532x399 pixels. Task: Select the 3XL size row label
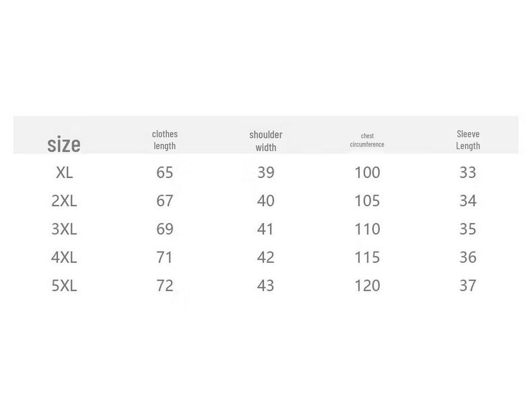[x=64, y=229]
